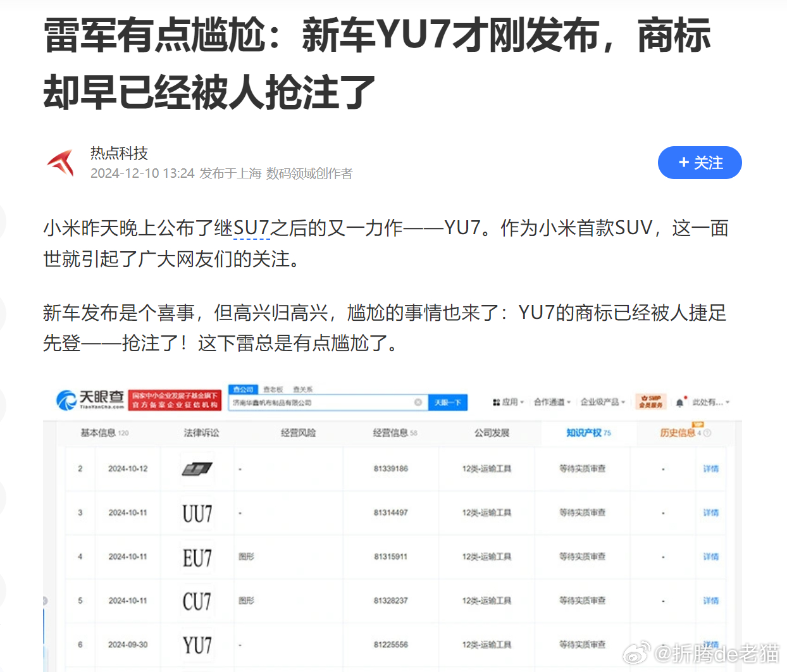The height and width of the screenshot is (672, 787).
Task: Click the 关注 follow button
Action: tap(700, 163)
